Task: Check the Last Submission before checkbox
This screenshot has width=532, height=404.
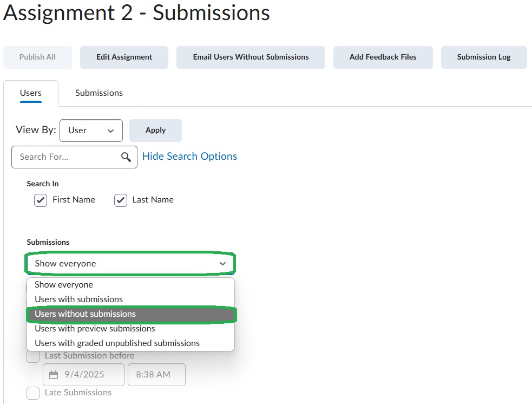Action: [x=33, y=356]
